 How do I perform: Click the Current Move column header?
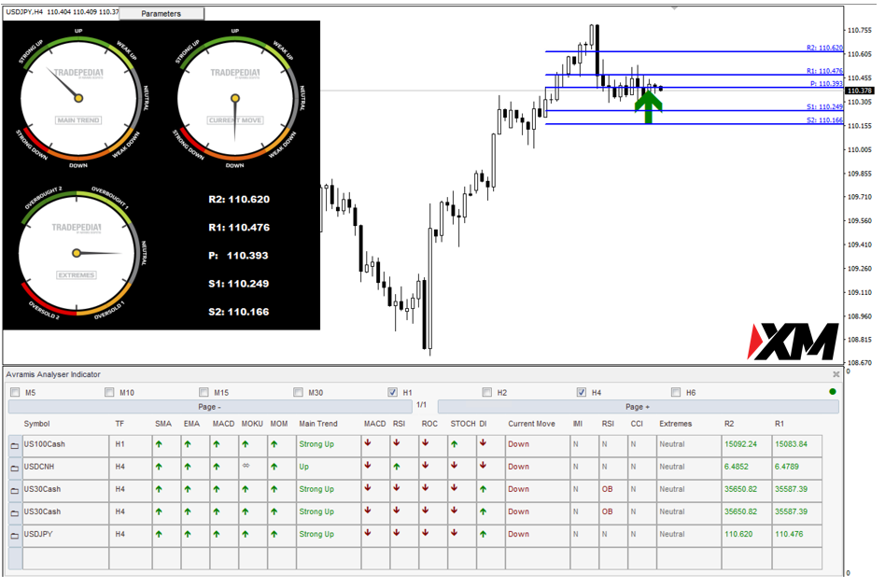click(x=531, y=424)
